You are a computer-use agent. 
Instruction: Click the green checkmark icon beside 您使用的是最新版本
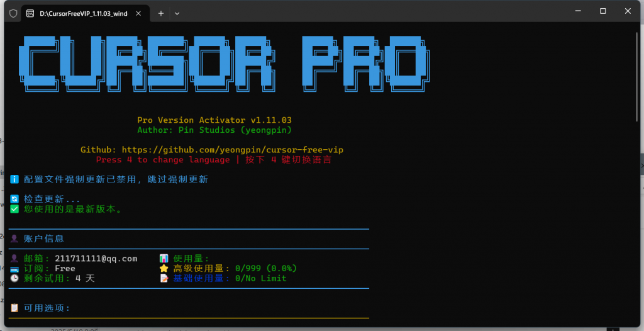(14, 209)
